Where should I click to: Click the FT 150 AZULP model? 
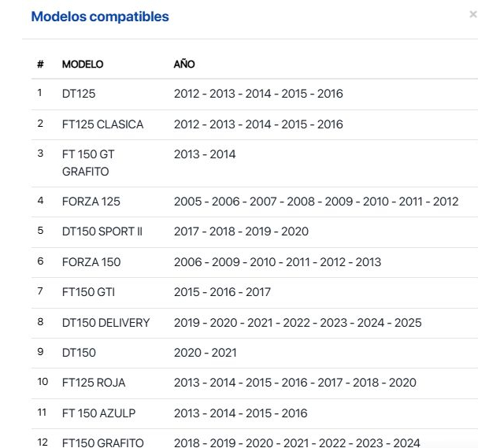[94, 413]
